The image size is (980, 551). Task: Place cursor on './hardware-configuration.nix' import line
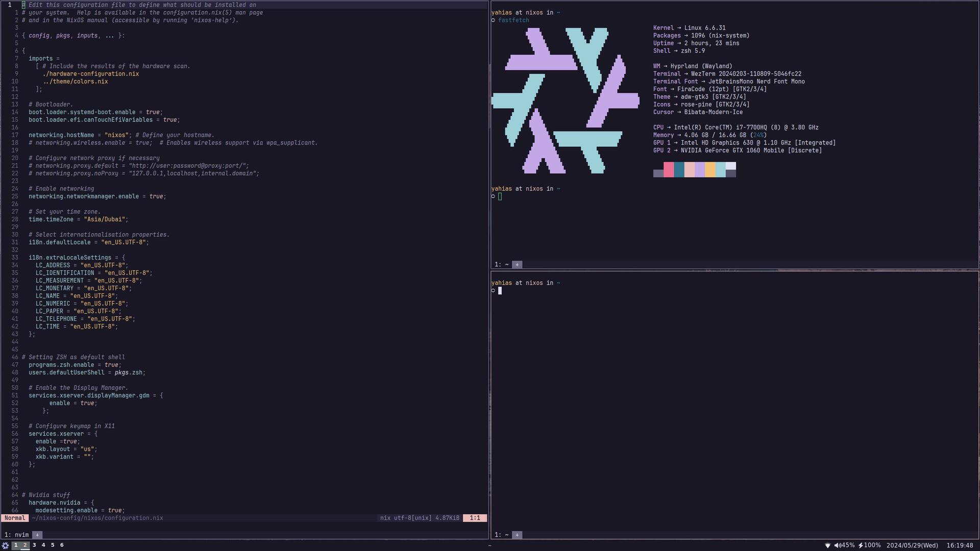click(x=91, y=74)
